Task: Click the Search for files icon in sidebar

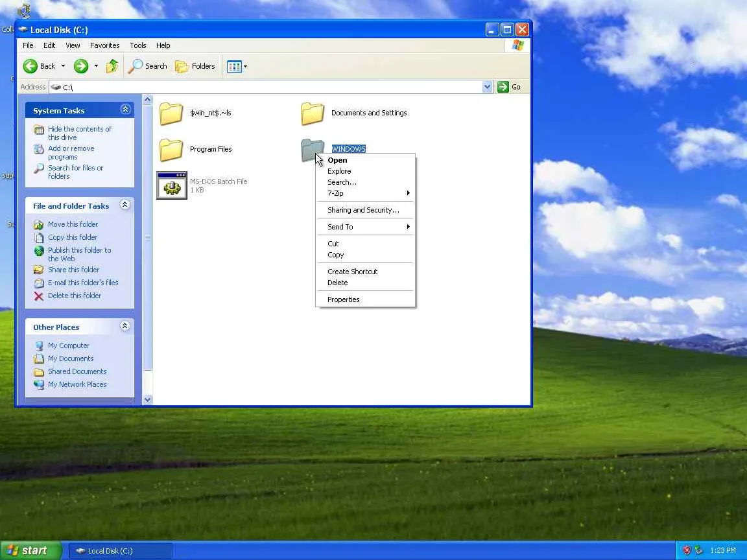Action: point(39,169)
